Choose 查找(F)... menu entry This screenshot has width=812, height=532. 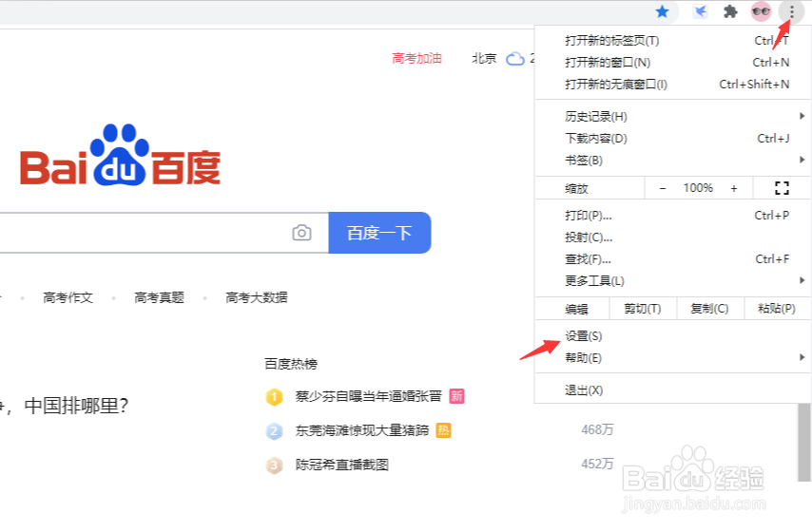[x=672, y=258]
